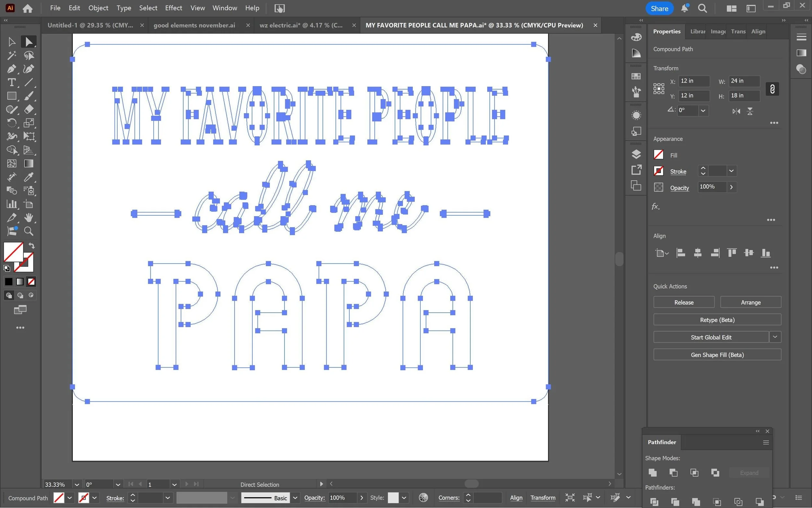The width and height of the screenshot is (812, 508).
Task: Click the Share button
Action: pyautogui.click(x=659, y=8)
